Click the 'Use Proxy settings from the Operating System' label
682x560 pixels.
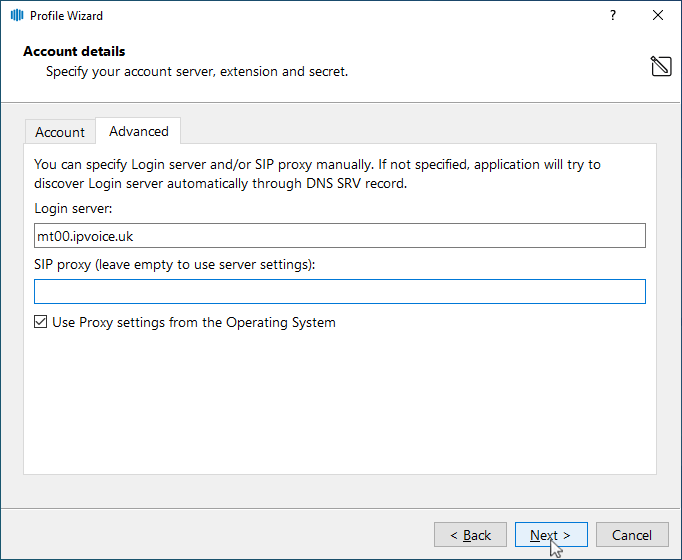pyautogui.click(x=194, y=322)
